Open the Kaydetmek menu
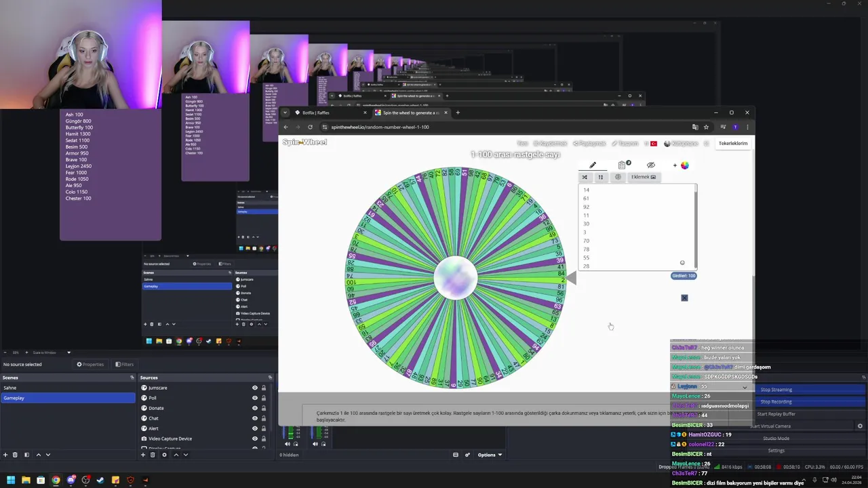 tap(550, 144)
